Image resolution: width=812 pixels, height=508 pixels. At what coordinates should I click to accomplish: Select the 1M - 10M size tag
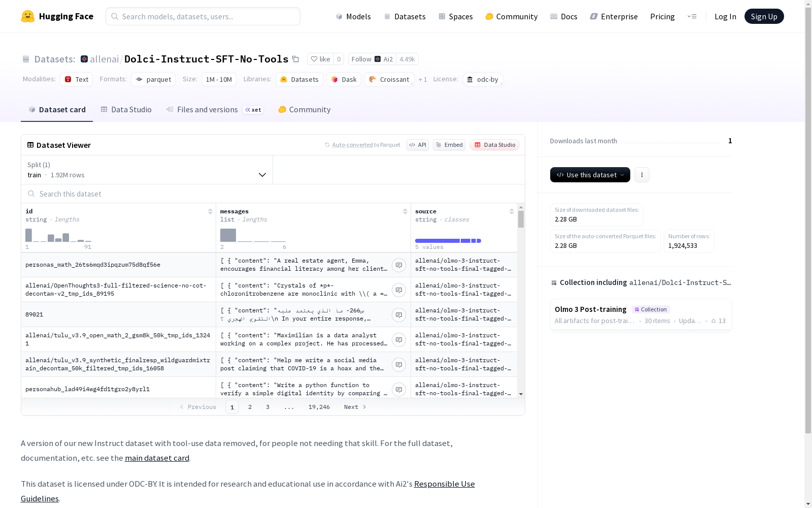coord(219,79)
